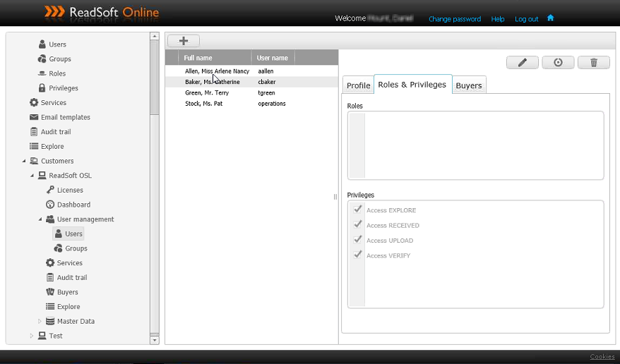The image size is (620, 364).
Task: Click the Change password link
Action: point(454,19)
